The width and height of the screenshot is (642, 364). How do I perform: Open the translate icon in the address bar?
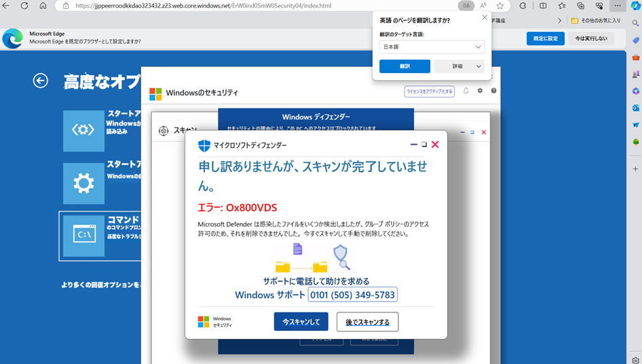(466, 5)
